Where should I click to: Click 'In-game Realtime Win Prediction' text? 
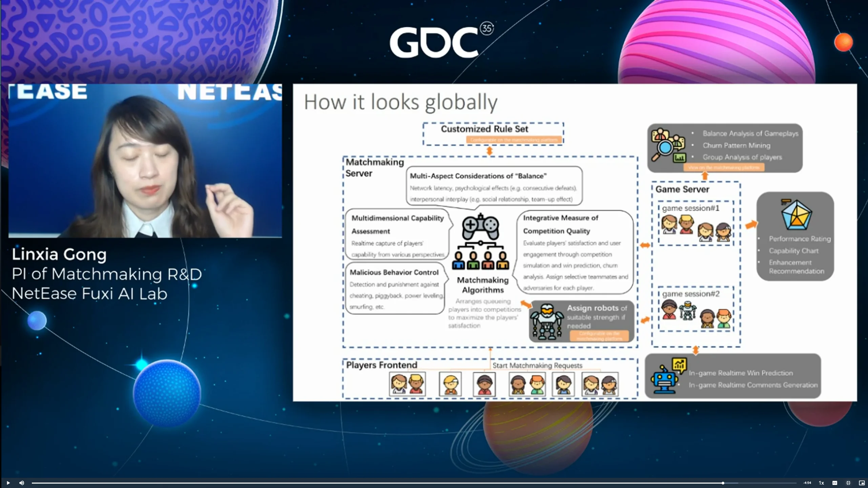741,373
